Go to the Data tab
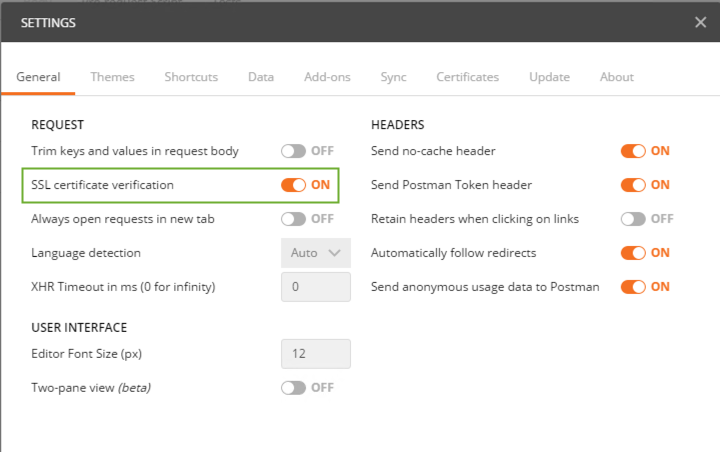The image size is (720, 452). pos(261,77)
